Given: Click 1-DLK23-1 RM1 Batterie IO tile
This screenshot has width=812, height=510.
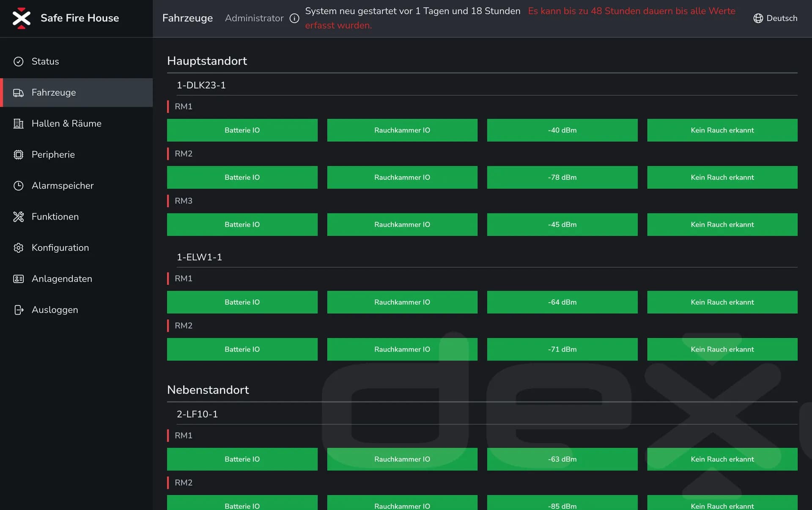Looking at the screenshot, I should pyautogui.click(x=242, y=130).
